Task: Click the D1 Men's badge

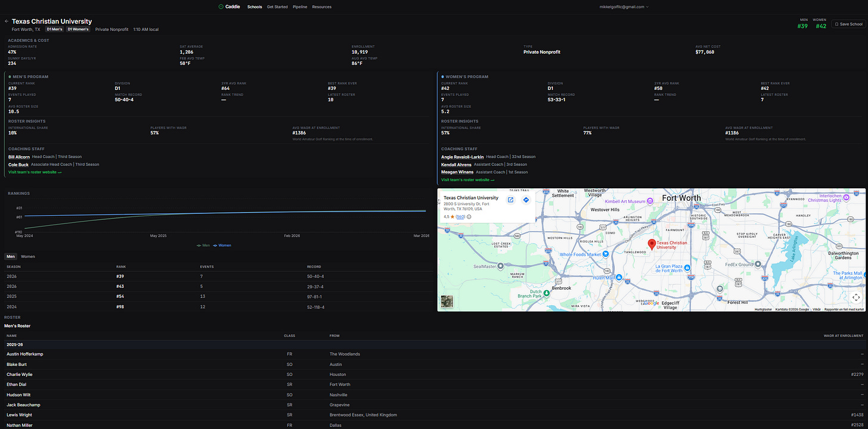Action: point(55,29)
